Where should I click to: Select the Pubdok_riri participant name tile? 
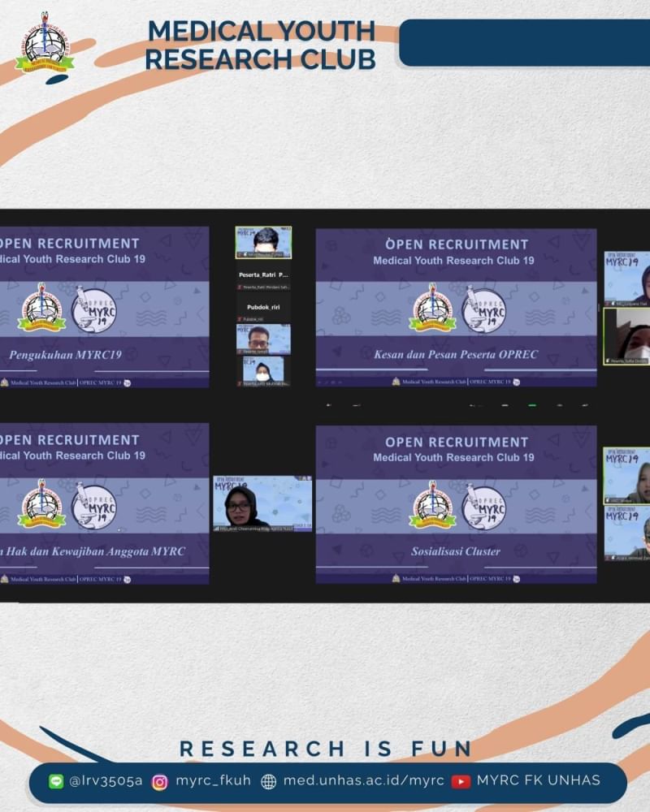pos(263,307)
